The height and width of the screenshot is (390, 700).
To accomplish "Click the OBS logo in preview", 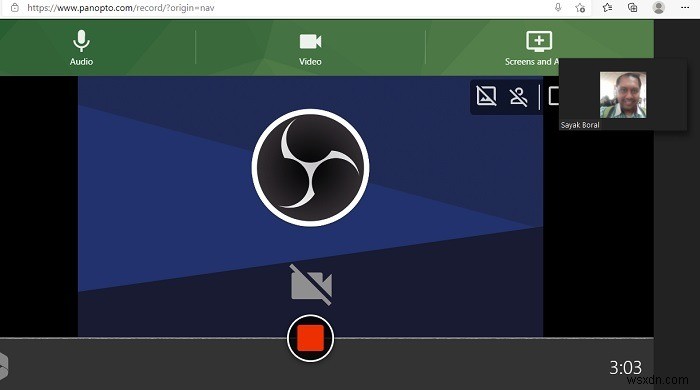I will click(x=310, y=167).
